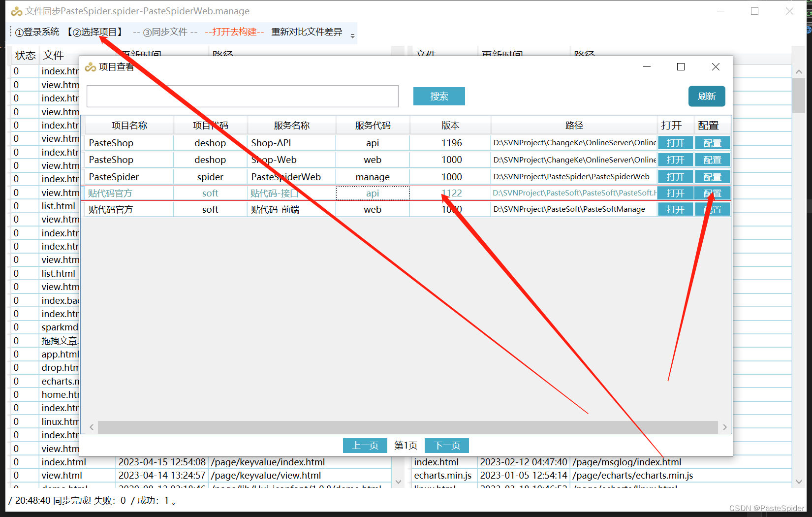Select the list.html row above view.htm
Image resolution: width=812 pixels, height=517 pixels.
click(x=59, y=206)
